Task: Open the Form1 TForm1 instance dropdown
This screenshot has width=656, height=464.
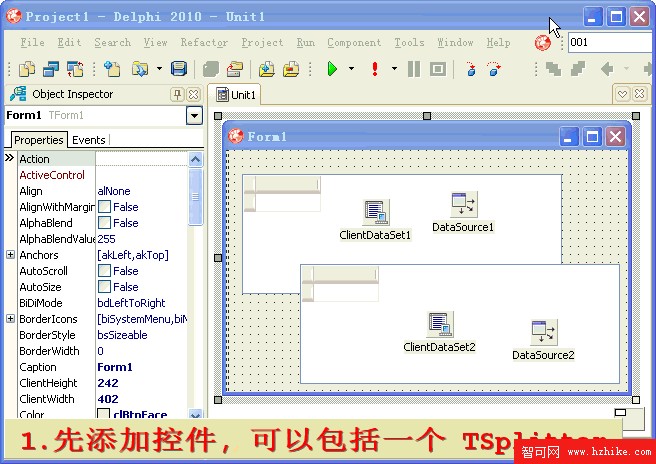Action: [x=194, y=115]
